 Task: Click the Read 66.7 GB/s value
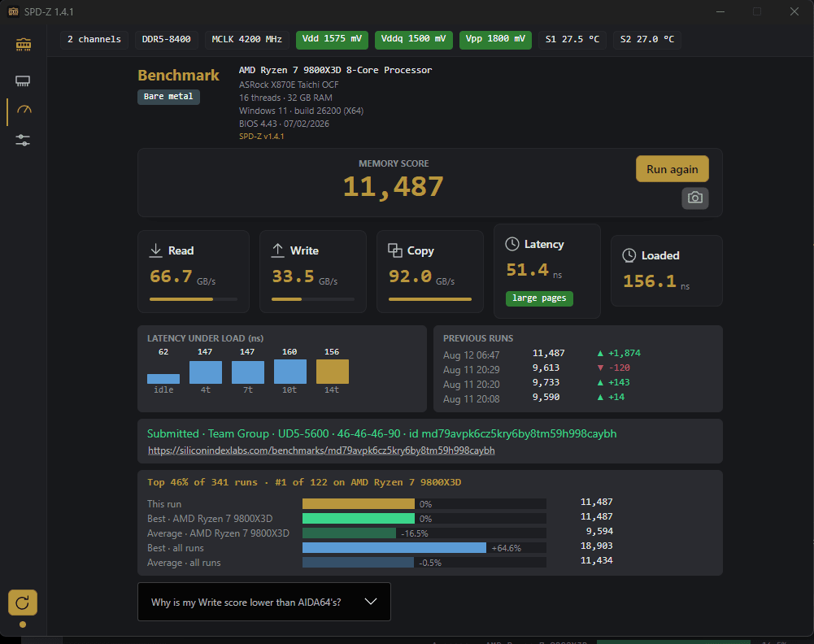click(x=182, y=276)
